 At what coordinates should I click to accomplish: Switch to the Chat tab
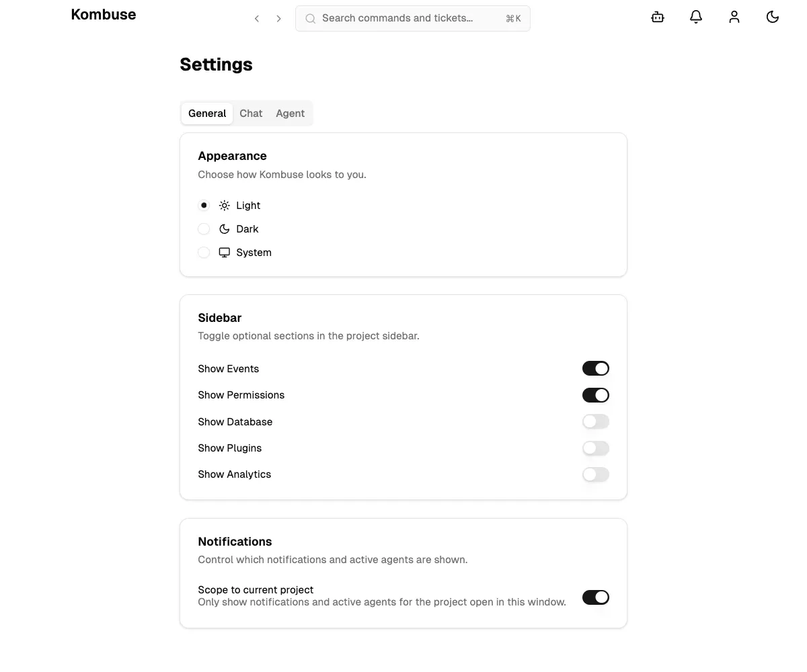[x=251, y=113]
